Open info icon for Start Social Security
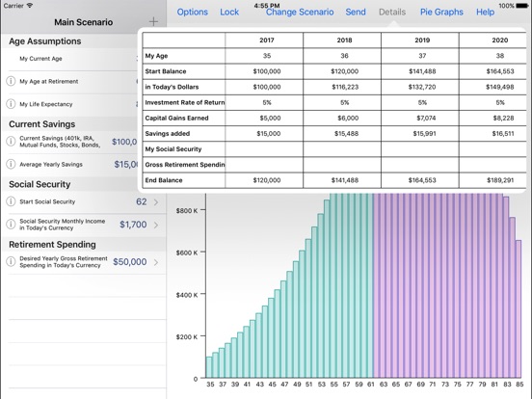 point(11,201)
